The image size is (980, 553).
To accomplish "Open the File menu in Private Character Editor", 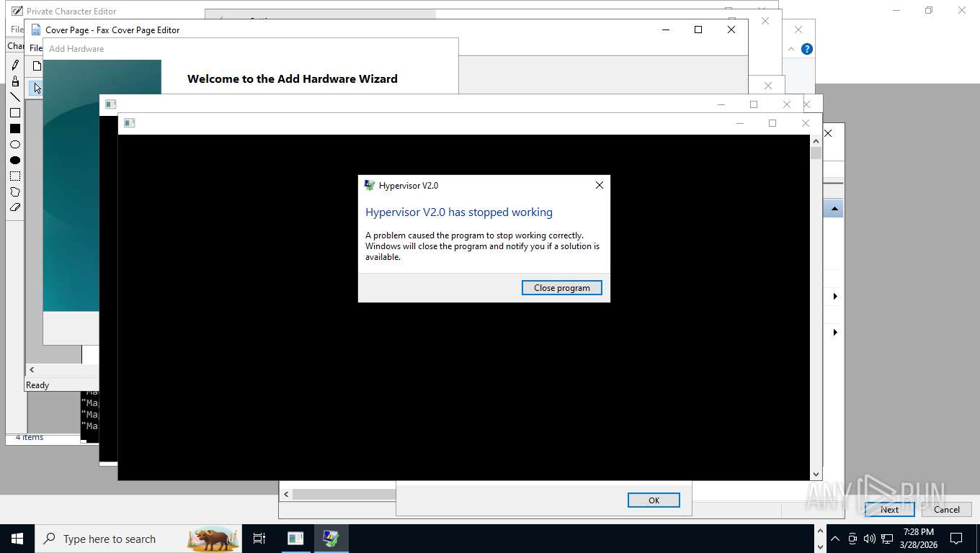I will [x=17, y=30].
